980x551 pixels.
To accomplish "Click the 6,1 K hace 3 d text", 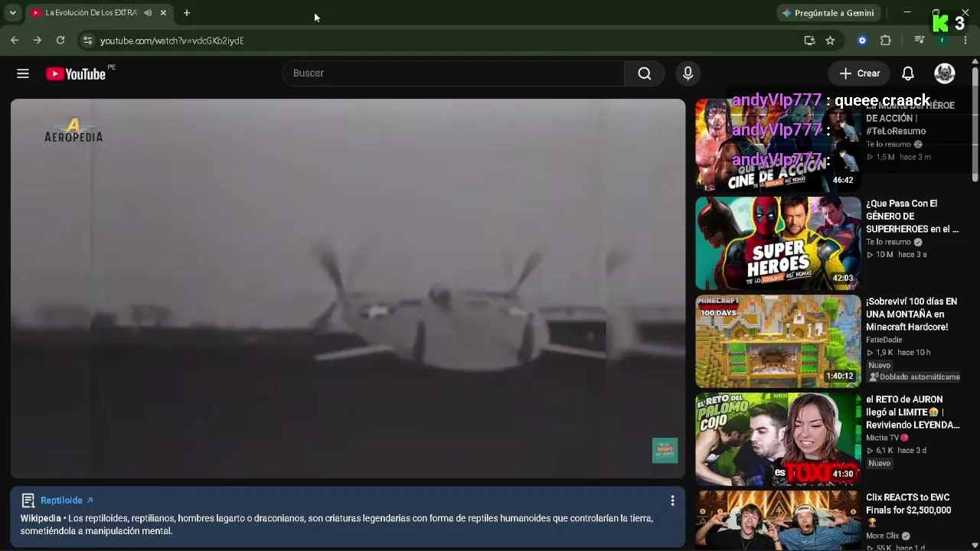I will [897, 451].
